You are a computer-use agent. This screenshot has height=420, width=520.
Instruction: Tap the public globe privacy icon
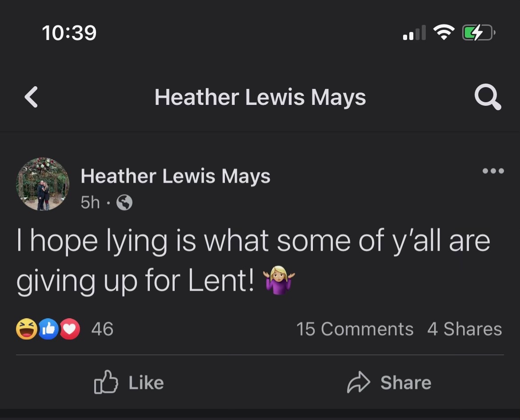124,203
